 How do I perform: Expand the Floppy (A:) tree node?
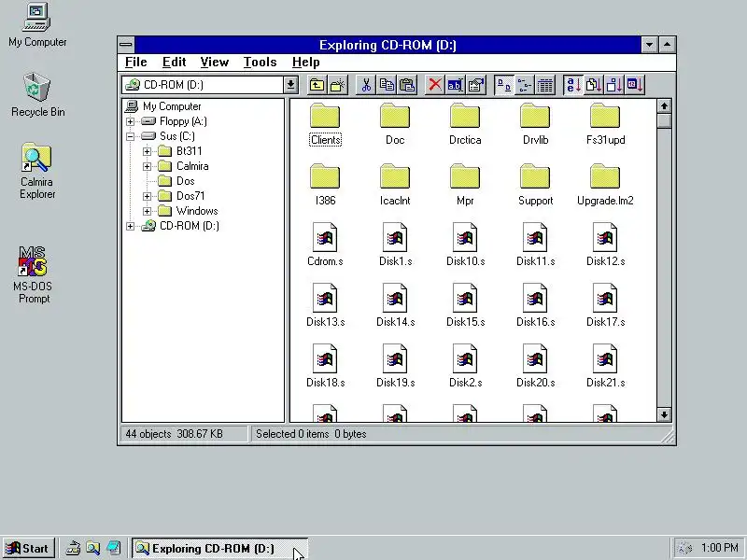coord(130,121)
